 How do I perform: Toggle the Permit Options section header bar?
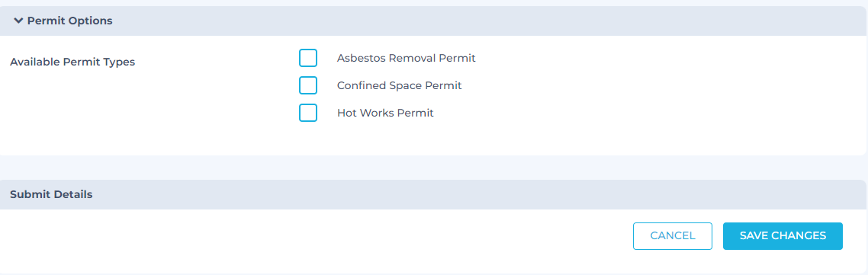(x=434, y=21)
